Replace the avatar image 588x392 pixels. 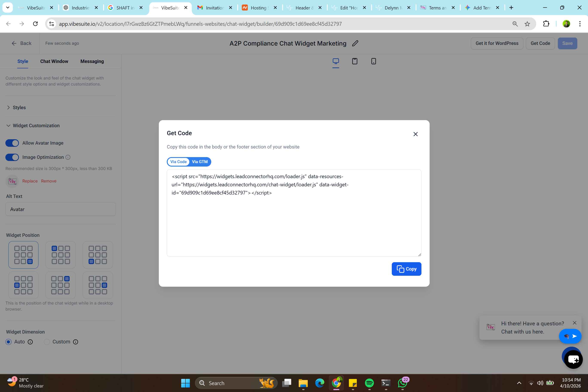[x=30, y=181]
